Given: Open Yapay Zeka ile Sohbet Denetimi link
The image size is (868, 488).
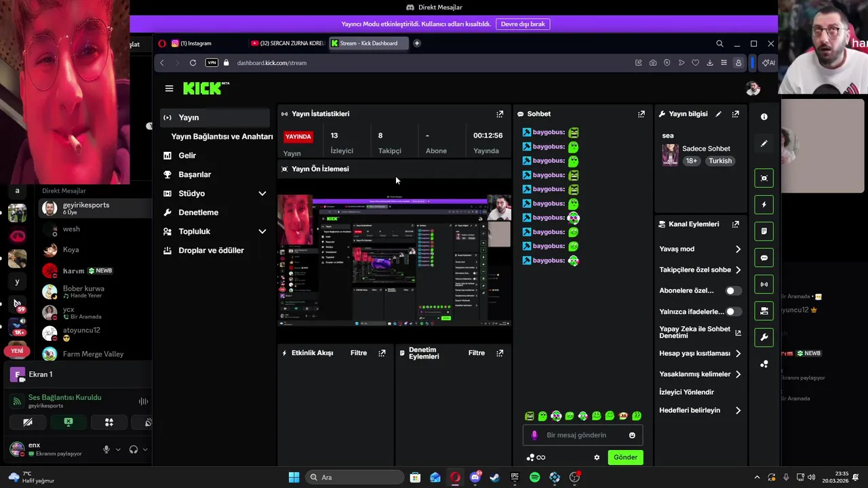Looking at the screenshot, I should (x=700, y=332).
